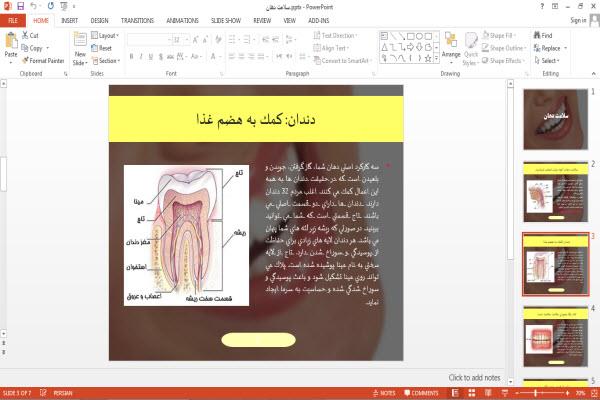Insert a New Slide
The image size is (600, 400).
pyautogui.click(x=80, y=49)
